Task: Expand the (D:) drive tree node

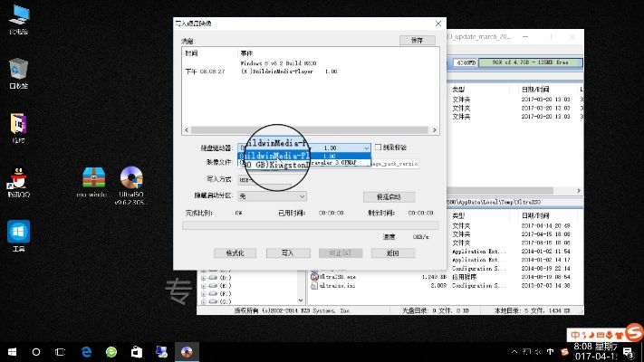Action: (x=203, y=278)
